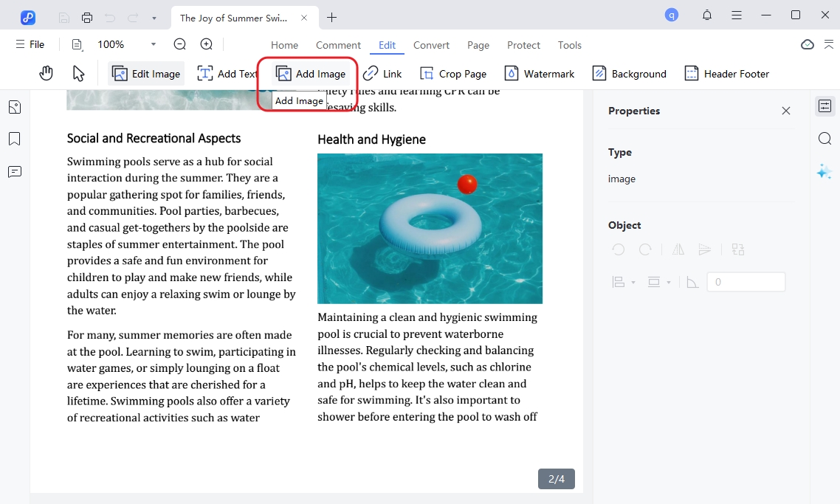Screen dimensions: 840x504
Task: Apply a Background to the document
Action: 629,73
